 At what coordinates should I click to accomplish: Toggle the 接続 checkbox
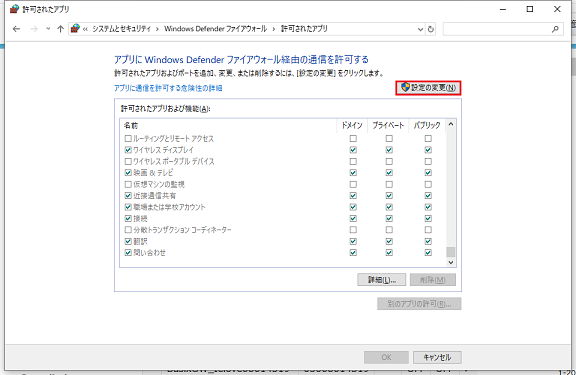point(128,219)
